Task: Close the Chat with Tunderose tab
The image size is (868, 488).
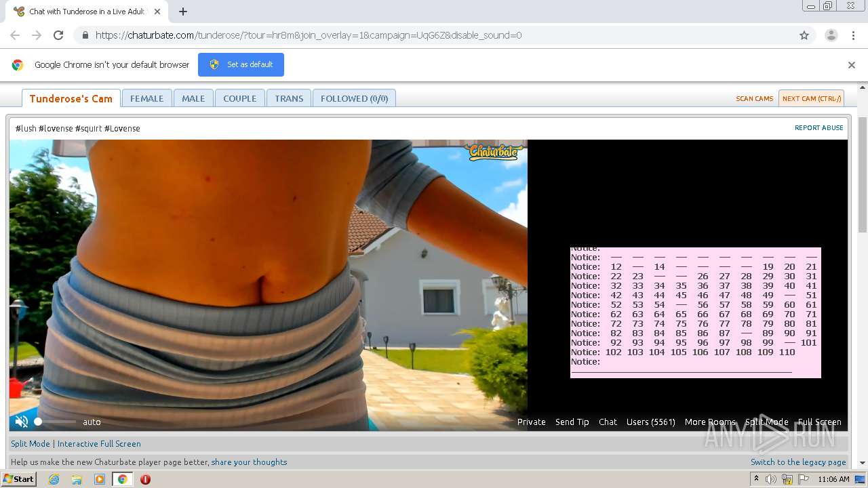Action: (158, 12)
